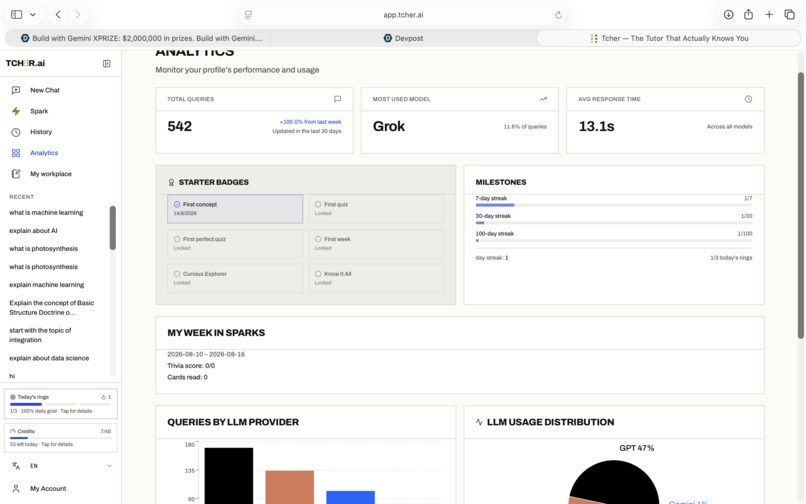Click the Spark lightning bolt icon
This screenshot has height=504, width=806.
(x=16, y=111)
